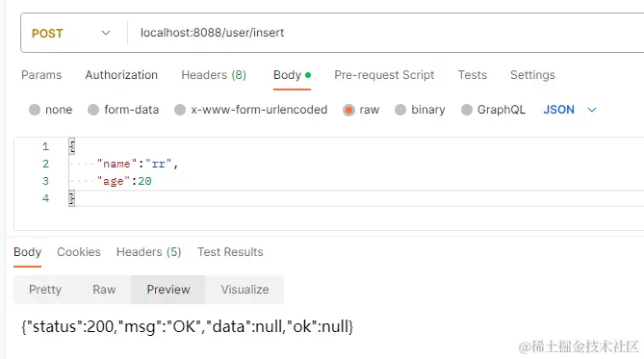Switch to the Params tab

coord(41,75)
